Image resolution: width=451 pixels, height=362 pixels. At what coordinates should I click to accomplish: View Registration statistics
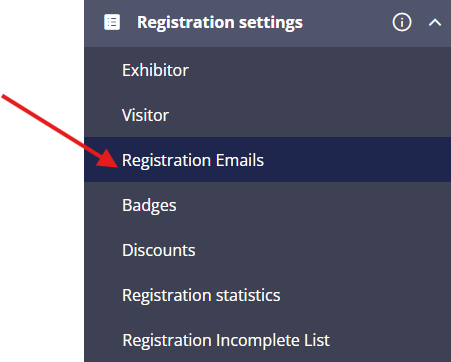(x=268, y=295)
